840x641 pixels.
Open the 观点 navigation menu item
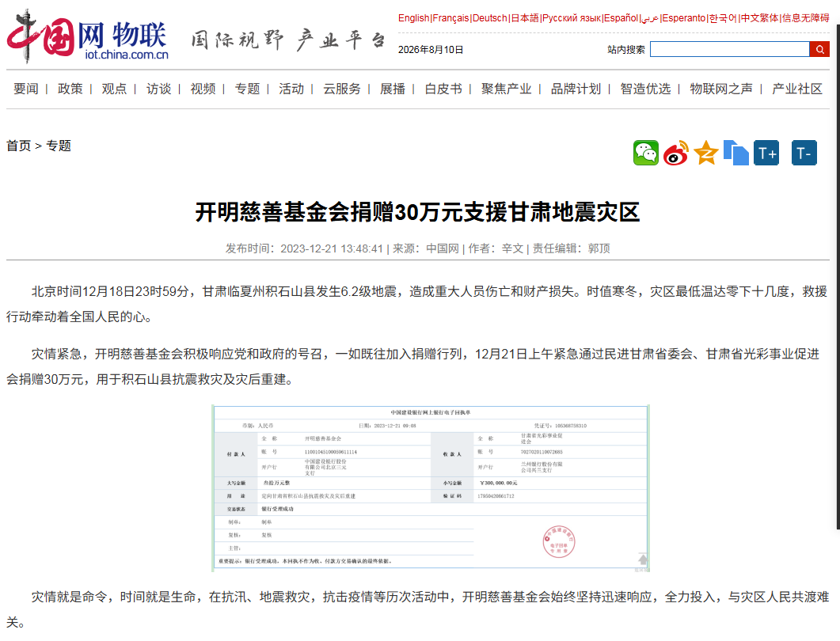coord(114,89)
